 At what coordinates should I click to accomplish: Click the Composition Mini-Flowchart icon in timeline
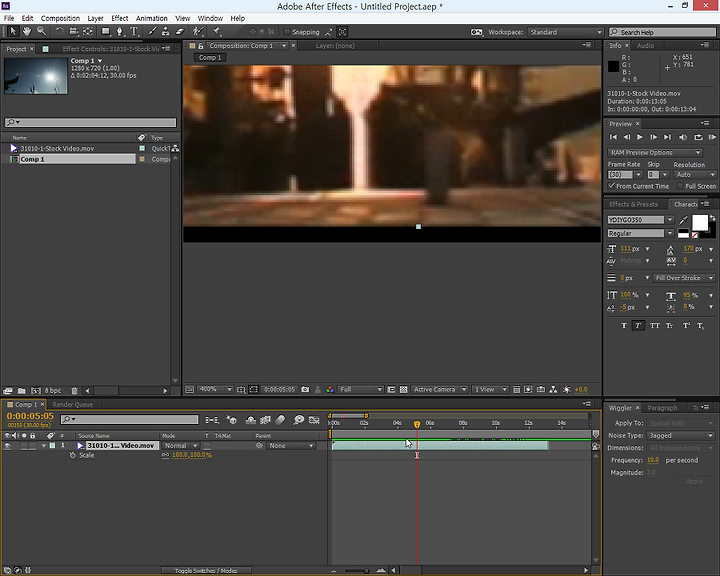coord(212,420)
